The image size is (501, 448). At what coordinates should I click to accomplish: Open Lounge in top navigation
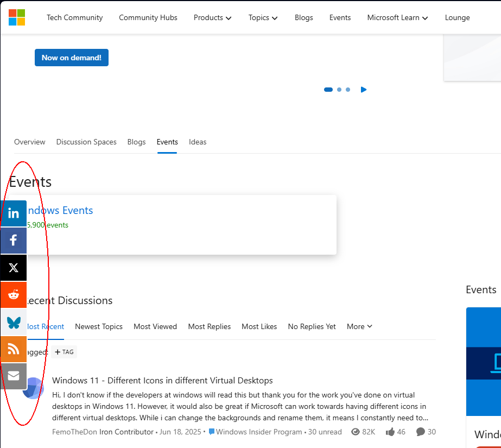click(457, 17)
